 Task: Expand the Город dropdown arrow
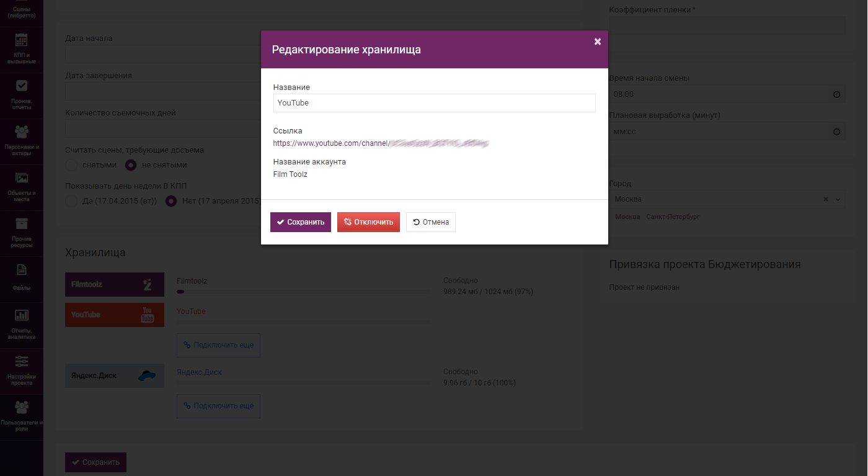click(x=838, y=199)
